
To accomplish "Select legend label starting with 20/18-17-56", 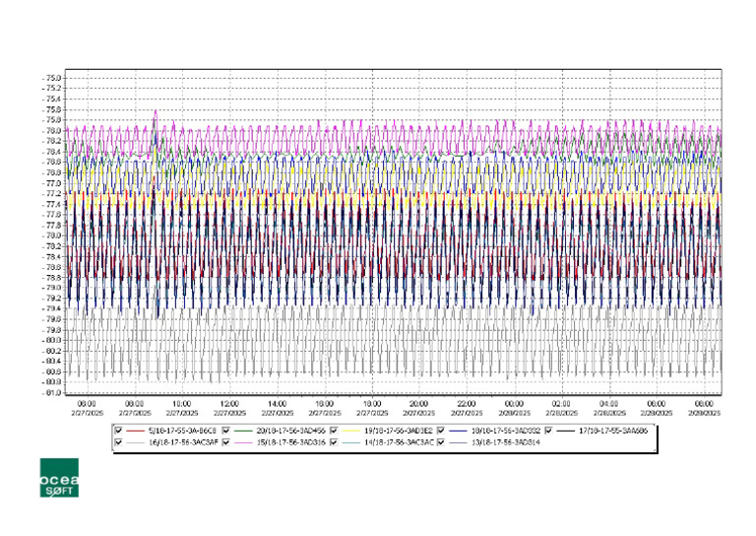I will tap(290, 431).
